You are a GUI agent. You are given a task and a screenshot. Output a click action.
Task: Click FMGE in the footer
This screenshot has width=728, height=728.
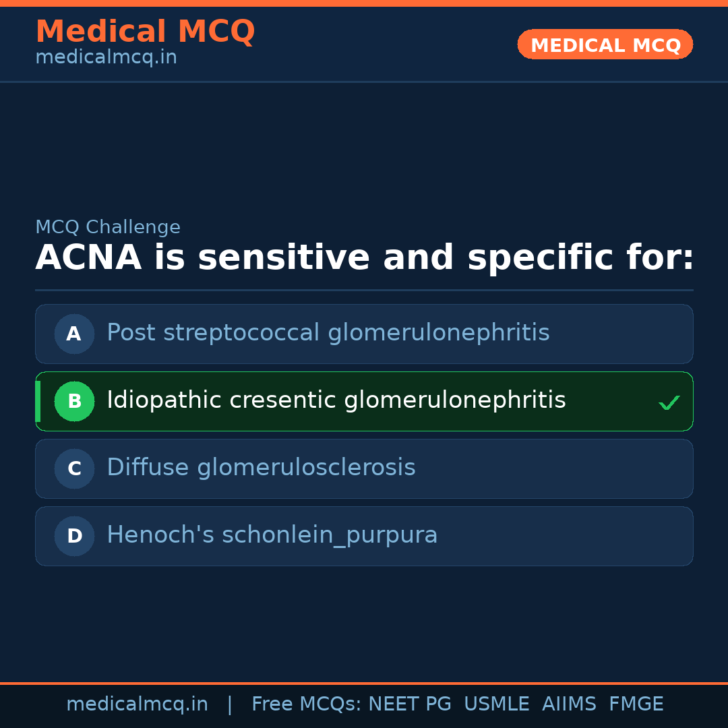coord(636,704)
